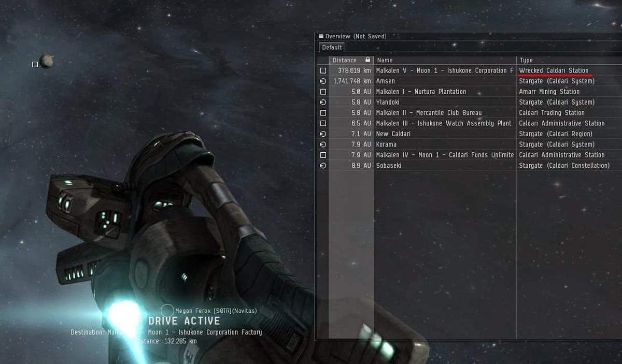Screen dimensions: 622x364
Task: Select the 'Malkalen V - Moon 1 - Ishukone Corporation F' name
Action: [445, 70]
